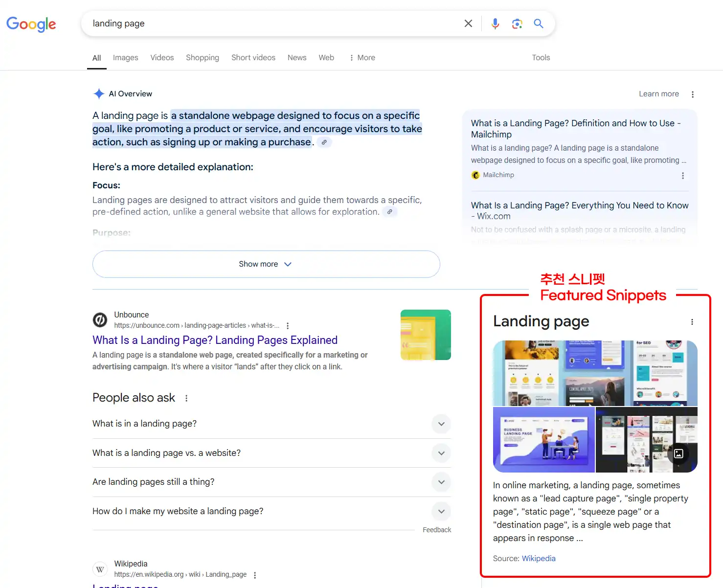This screenshot has width=723, height=588.
Task: Click the search magnifier icon
Action: pyautogui.click(x=539, y=23)
